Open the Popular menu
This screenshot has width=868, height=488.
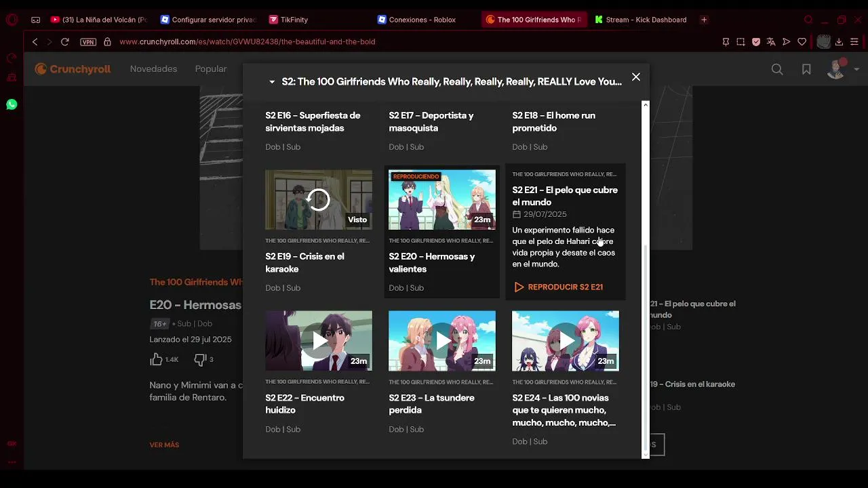211,69
